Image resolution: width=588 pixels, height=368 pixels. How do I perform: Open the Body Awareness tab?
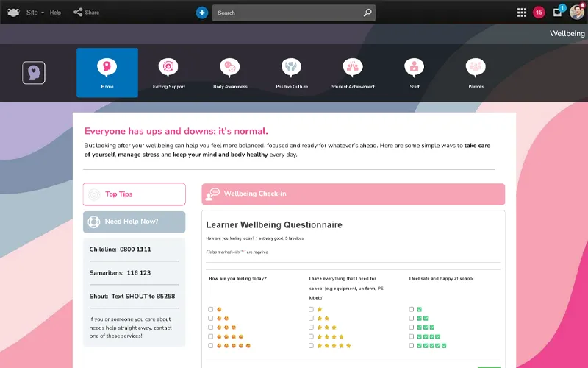[230, 74]
